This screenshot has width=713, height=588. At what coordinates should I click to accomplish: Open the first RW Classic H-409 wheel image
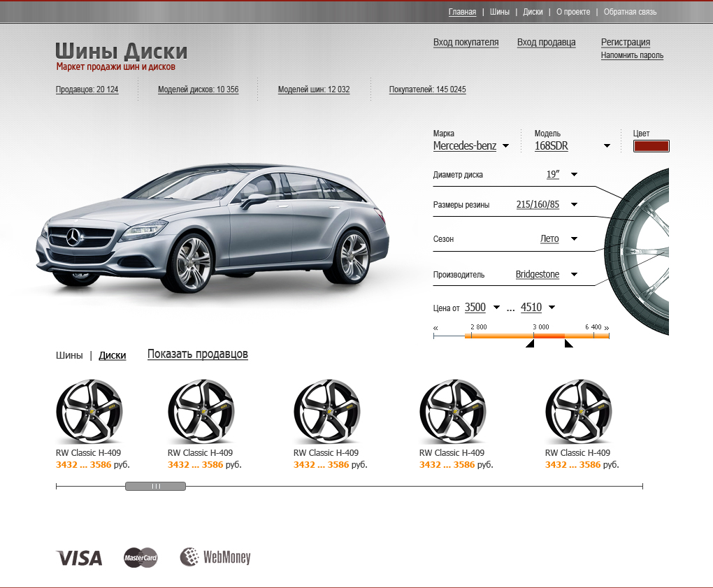89,412
